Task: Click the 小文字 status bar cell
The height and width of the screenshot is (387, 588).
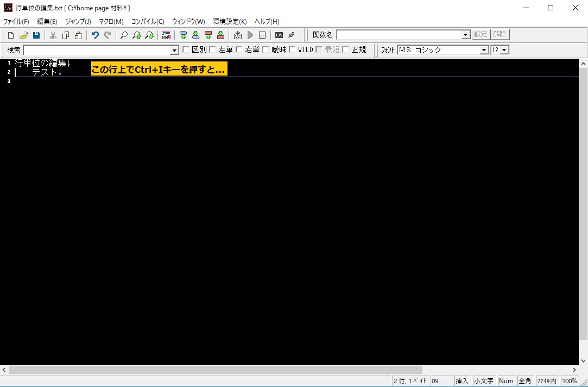Action: click(x=484, y=381)
